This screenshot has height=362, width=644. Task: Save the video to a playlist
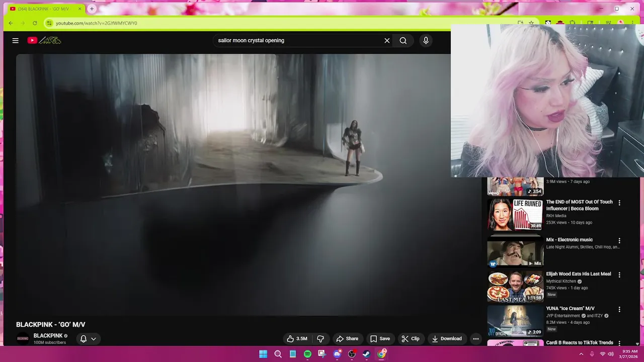point(380,338)
